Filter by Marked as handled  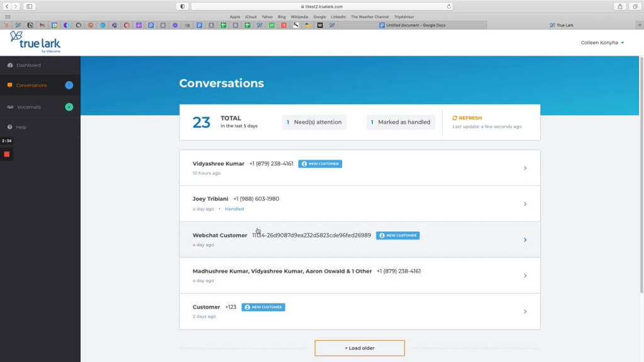point(401,123)
